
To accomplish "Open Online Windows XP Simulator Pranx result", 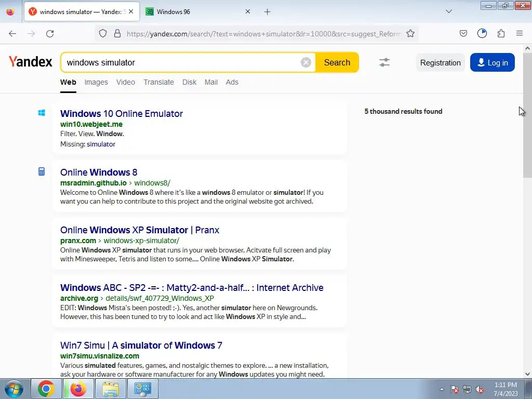I will tap(140, 230).
